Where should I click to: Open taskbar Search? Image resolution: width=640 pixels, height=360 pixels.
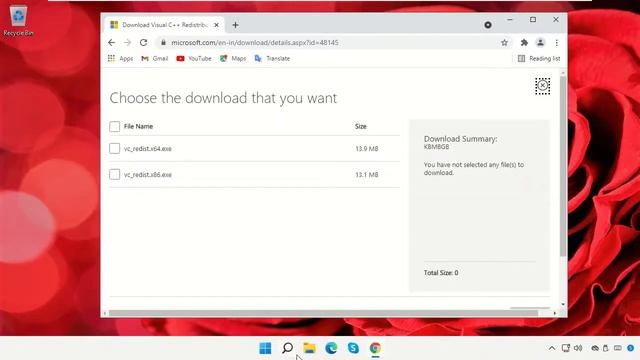coord(288,348)
